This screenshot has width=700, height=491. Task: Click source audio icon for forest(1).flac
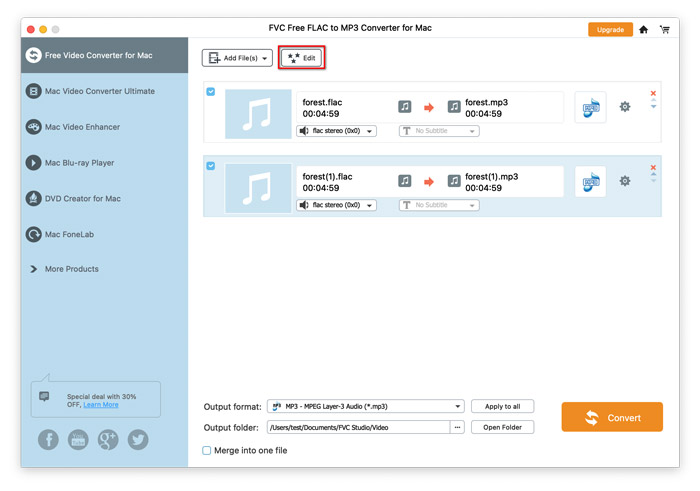tap(404, 181)
